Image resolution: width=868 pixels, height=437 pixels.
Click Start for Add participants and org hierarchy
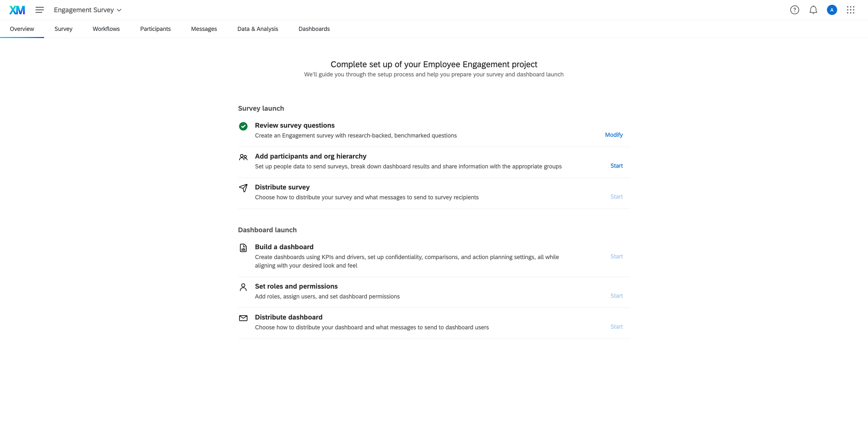617,166
